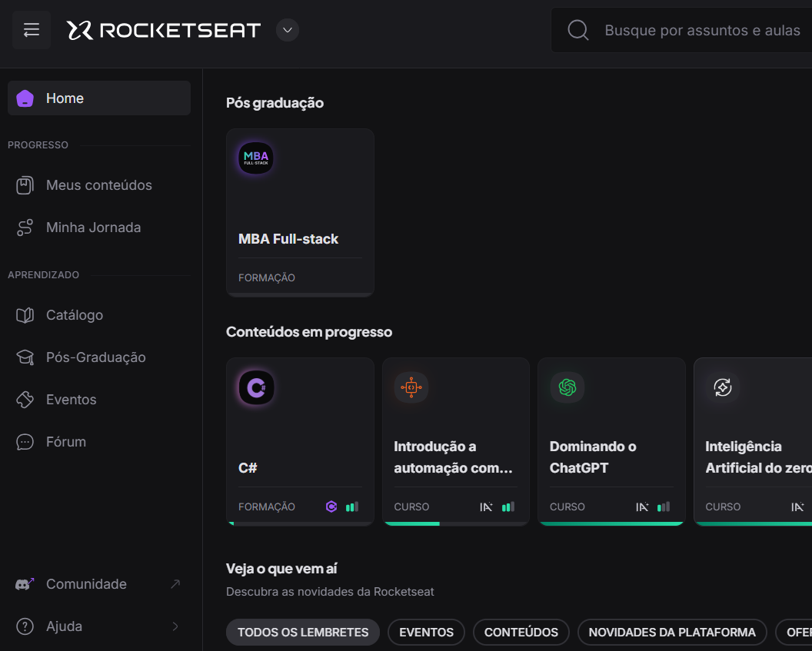Open the Catálogo page
Image resolution: width=812 pixels, height=651 pixels.
tap(99, 315)
